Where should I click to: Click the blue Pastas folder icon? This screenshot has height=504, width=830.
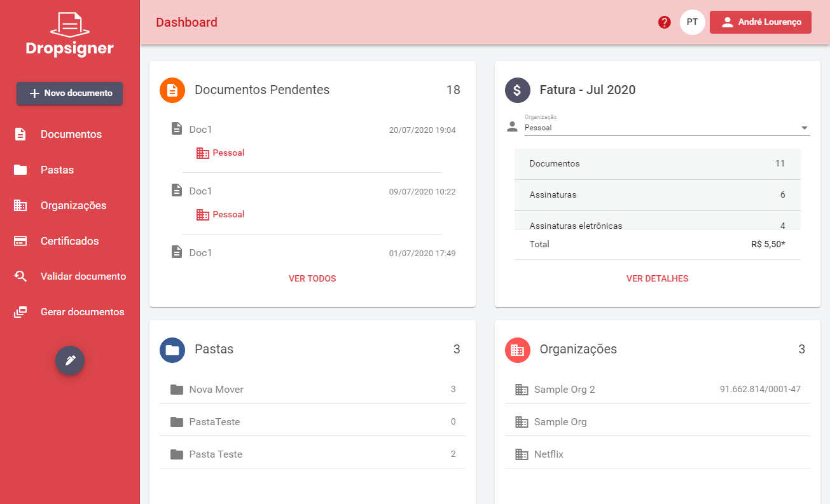click(172, 350)
